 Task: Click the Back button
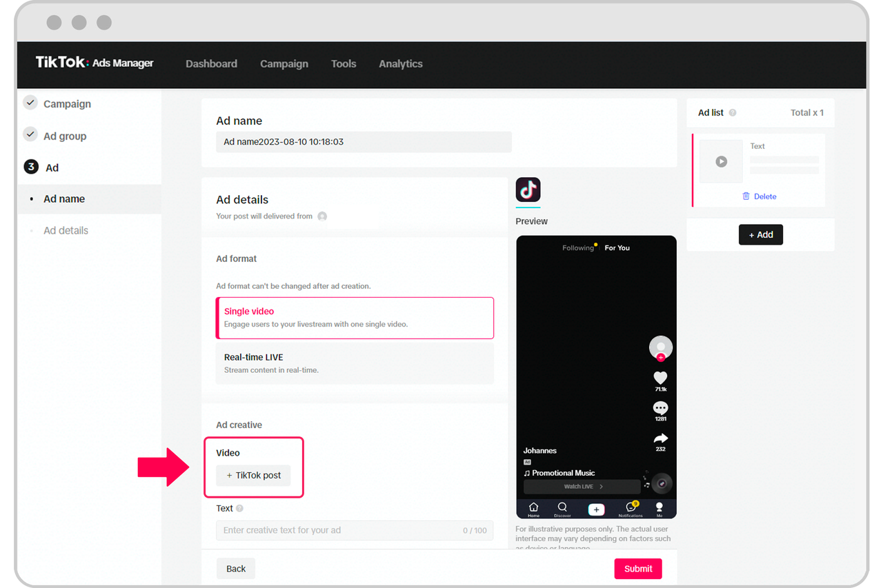click(x=236, y=569)
